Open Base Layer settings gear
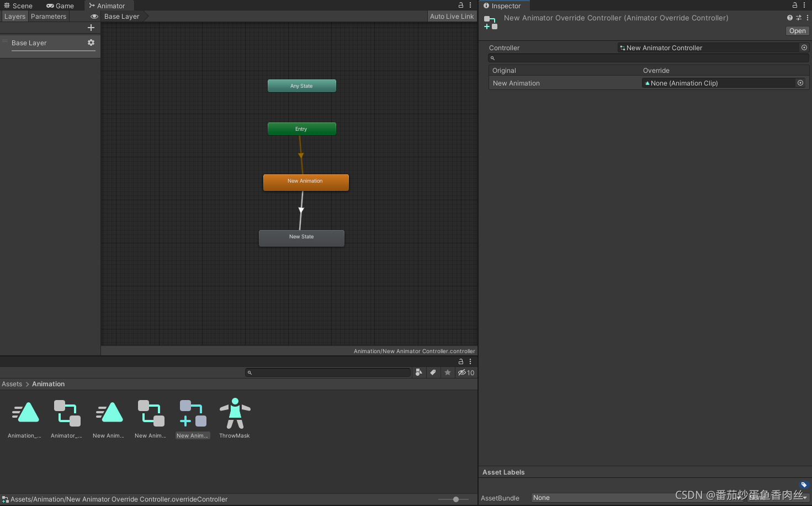This screenshot has height=506, width=812. pos(91,42)
